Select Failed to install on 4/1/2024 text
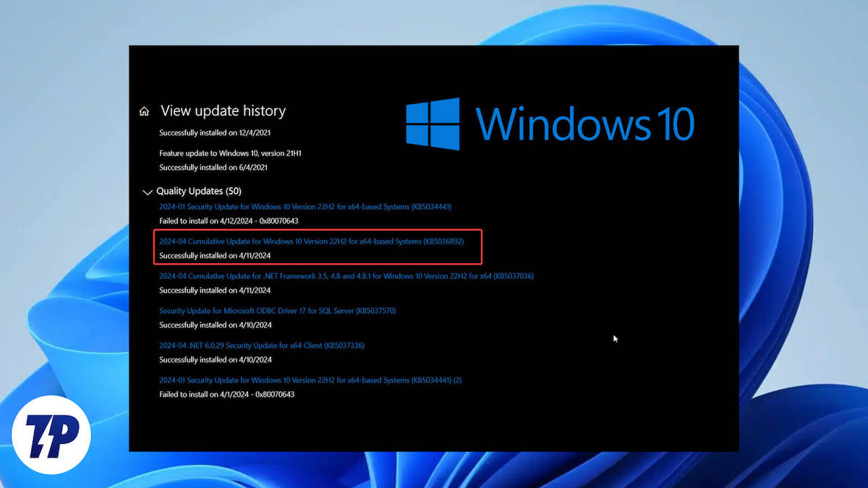 pyautogui.click(x=226, y=394)
